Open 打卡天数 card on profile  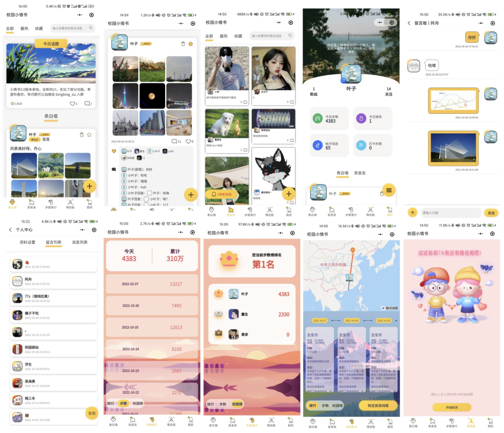tap(373, 145)
